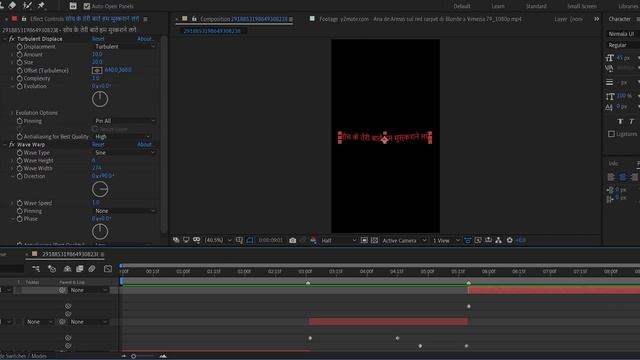
Task: Click the Direction angle dial
Action: click(100, 189)
